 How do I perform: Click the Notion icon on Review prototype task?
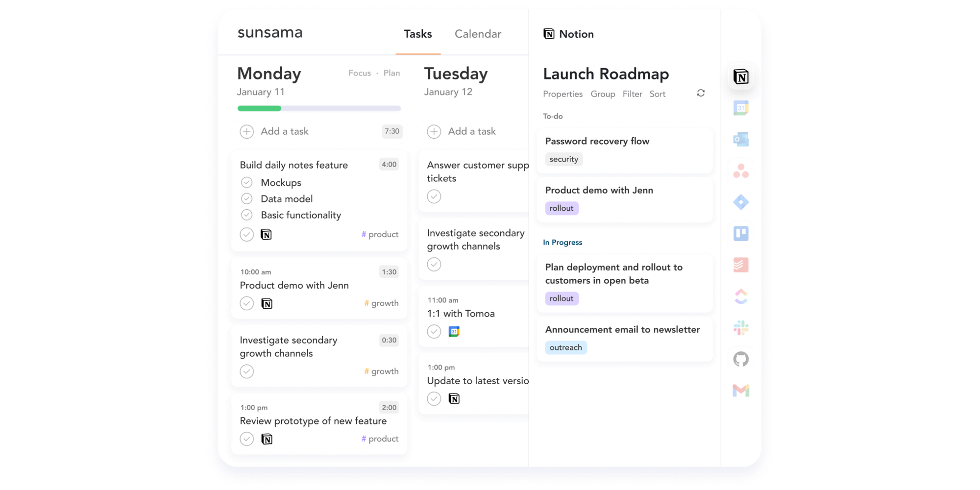tap(267, 439)
